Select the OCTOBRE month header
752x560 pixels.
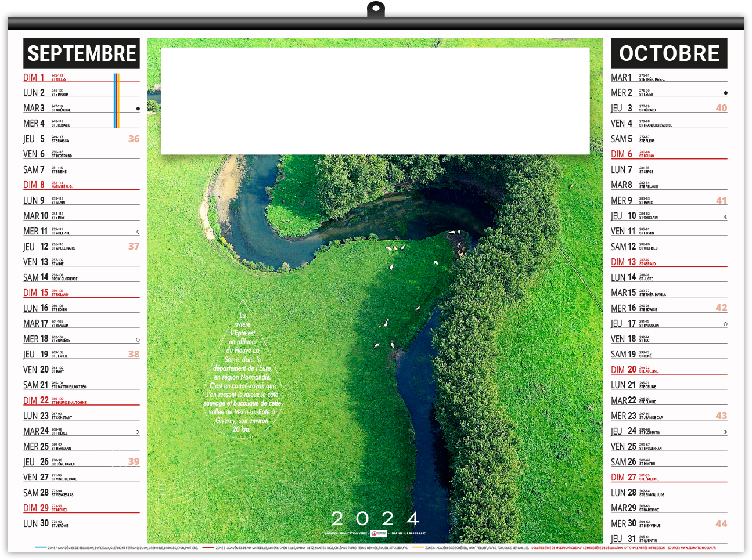tap(669, 53)
